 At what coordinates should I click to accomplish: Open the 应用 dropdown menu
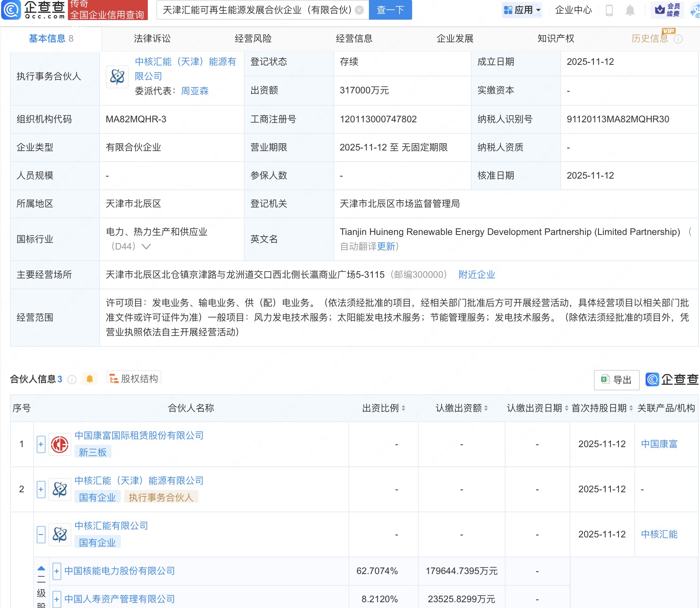point(522,10)
